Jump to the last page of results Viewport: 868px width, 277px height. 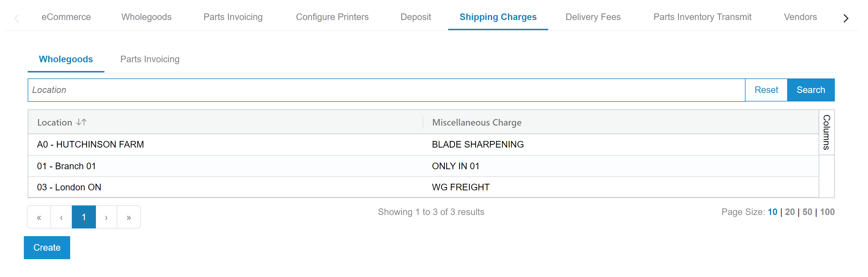pos(129,217)
